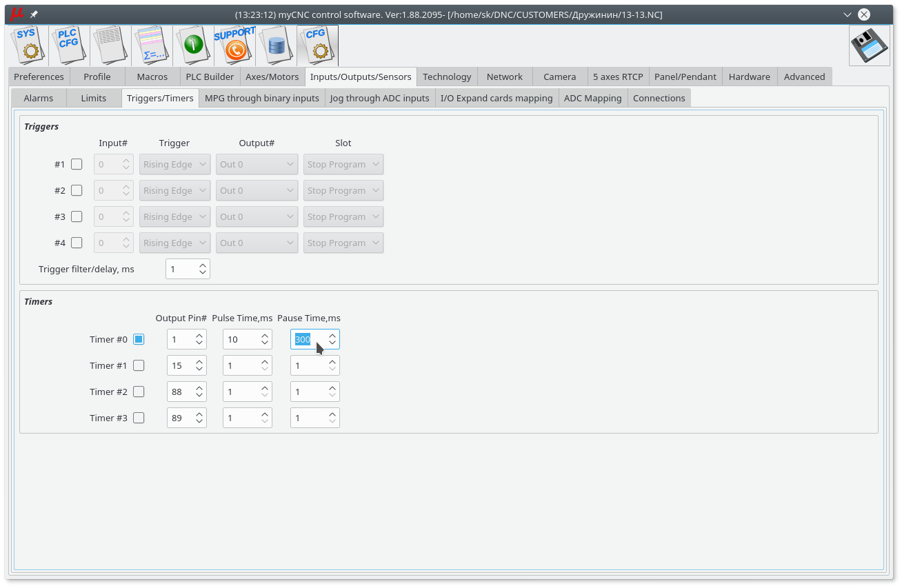Switch to the Limits sub-tab
Image resolution: width=902 pixels, height=588 pixels.
[94, 98]
